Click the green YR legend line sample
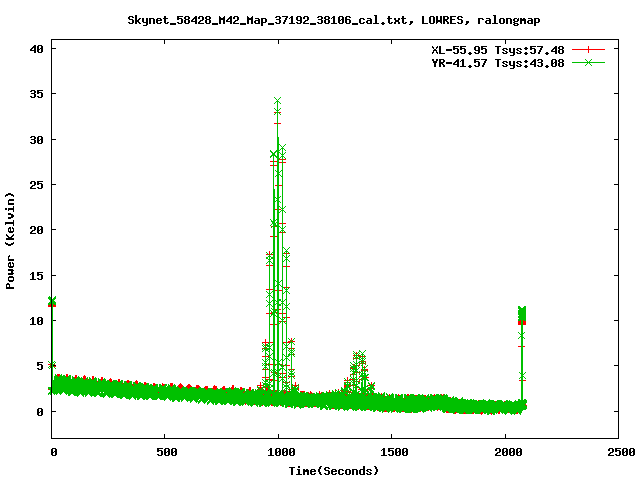640x480 pixels. point(588,62)
